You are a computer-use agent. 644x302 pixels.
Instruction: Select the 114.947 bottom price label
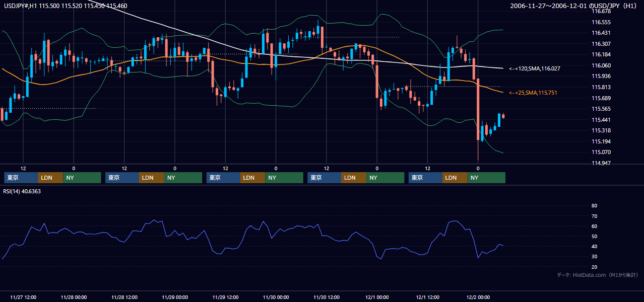point(601,163)
